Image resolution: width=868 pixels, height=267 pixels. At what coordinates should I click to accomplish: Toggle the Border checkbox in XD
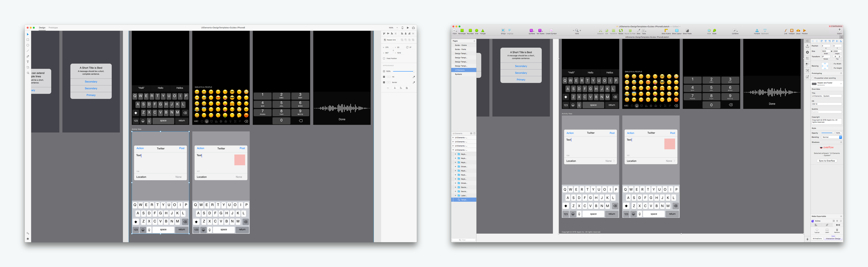[384, 82]
